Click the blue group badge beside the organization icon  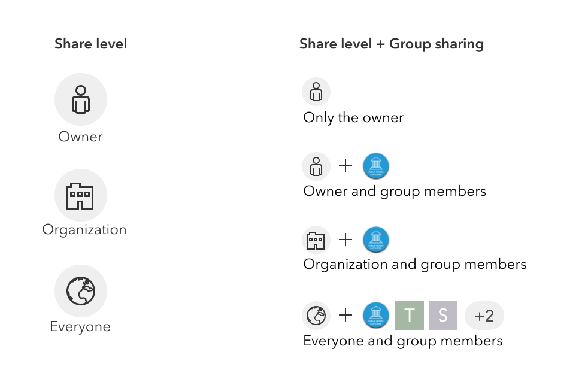click(377, 240)
